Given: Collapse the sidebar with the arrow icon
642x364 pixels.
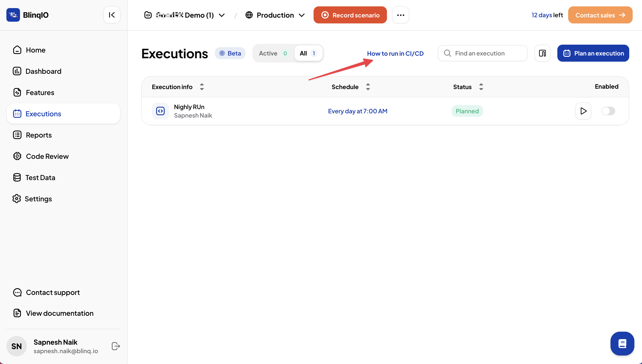Looking at the screenshot, I should [112, 15].
